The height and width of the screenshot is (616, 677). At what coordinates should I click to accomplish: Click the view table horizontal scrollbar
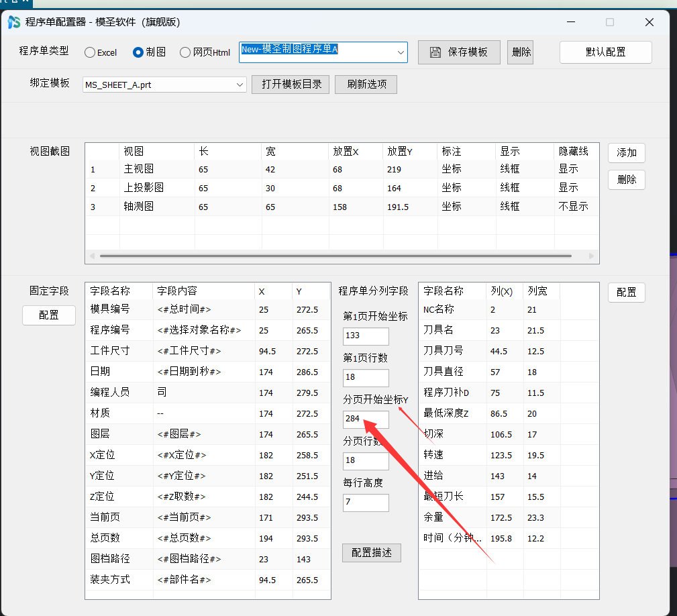pos(336,256)
